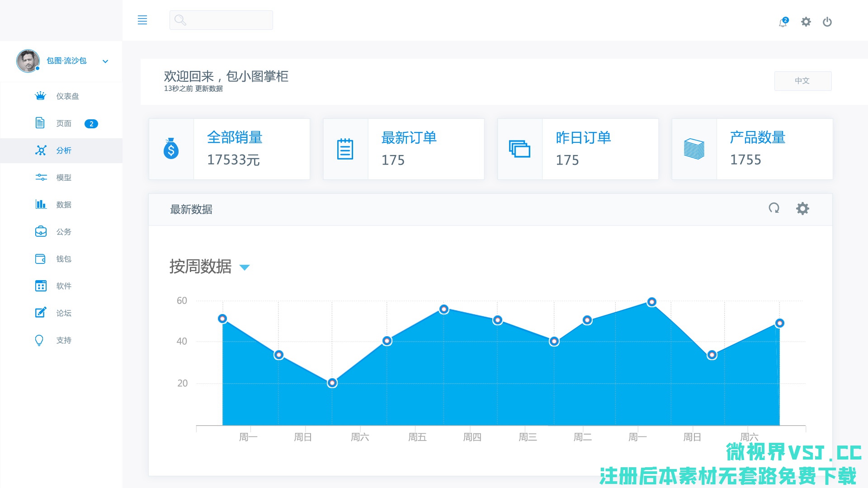Click the chart's lowest data point at 20
Viewport: 868px width, 488px height.
tap(332, 383)
